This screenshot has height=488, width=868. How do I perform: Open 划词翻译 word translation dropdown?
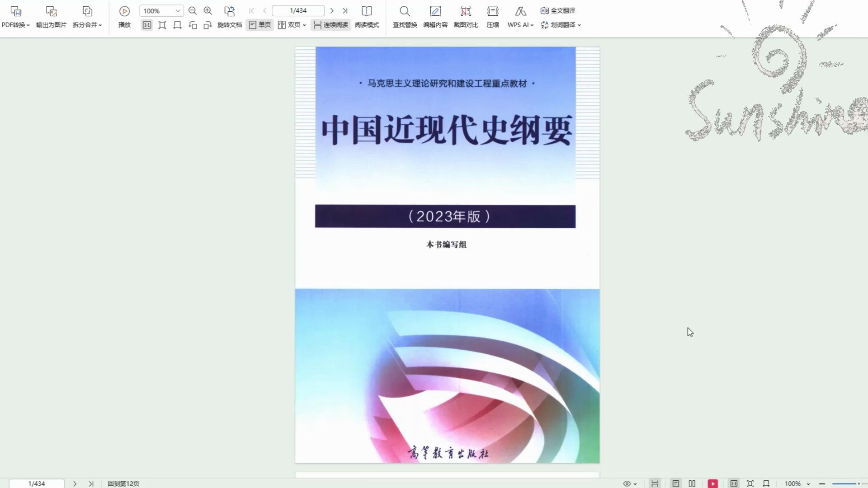click(561, 25)
